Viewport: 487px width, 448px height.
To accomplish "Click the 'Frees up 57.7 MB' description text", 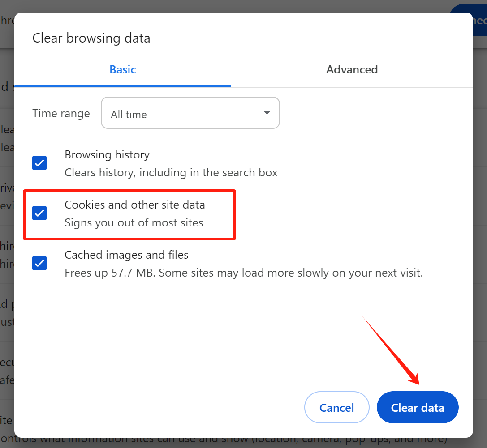I will (x=244, y=273).
